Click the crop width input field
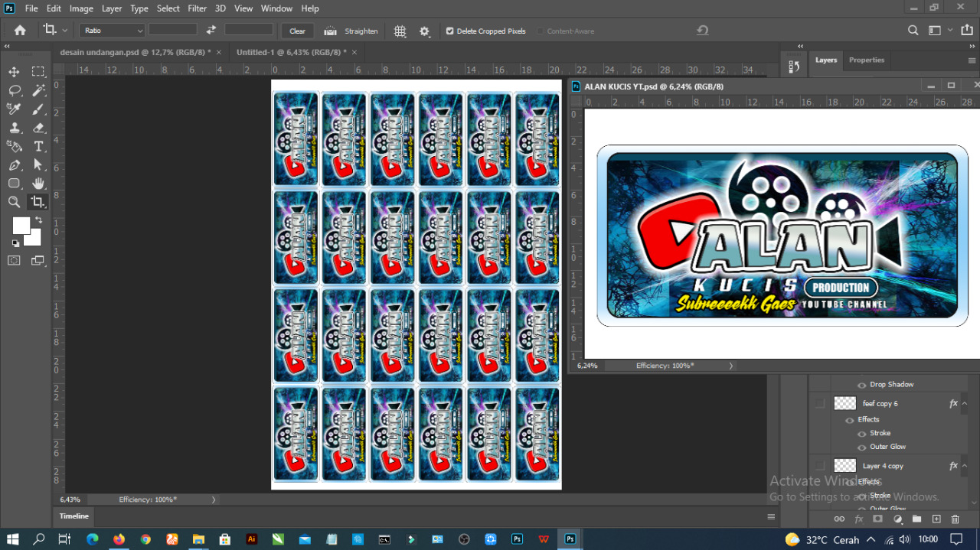The width and height of the screenshot is (980, 550). click(172, 30)
